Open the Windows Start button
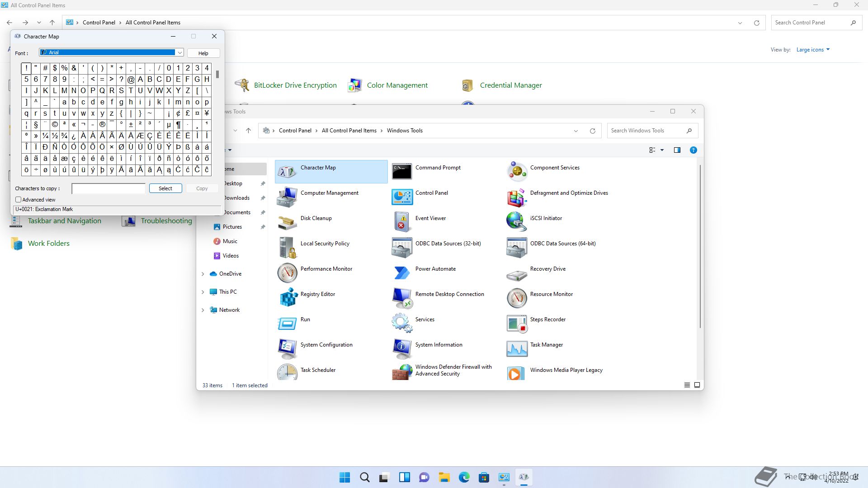The width and height of the screenshot is (868, 488). coord(344,477)
